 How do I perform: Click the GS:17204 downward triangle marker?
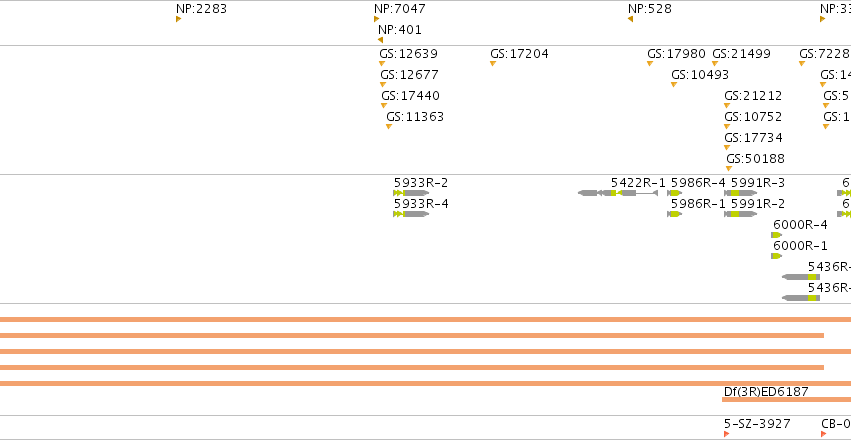click(x=493, y=64)
